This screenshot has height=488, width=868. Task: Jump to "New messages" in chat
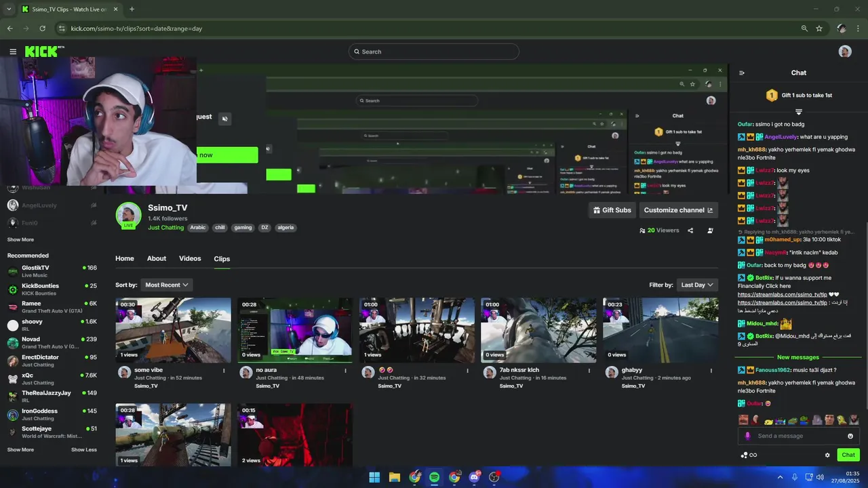point(798,357)
